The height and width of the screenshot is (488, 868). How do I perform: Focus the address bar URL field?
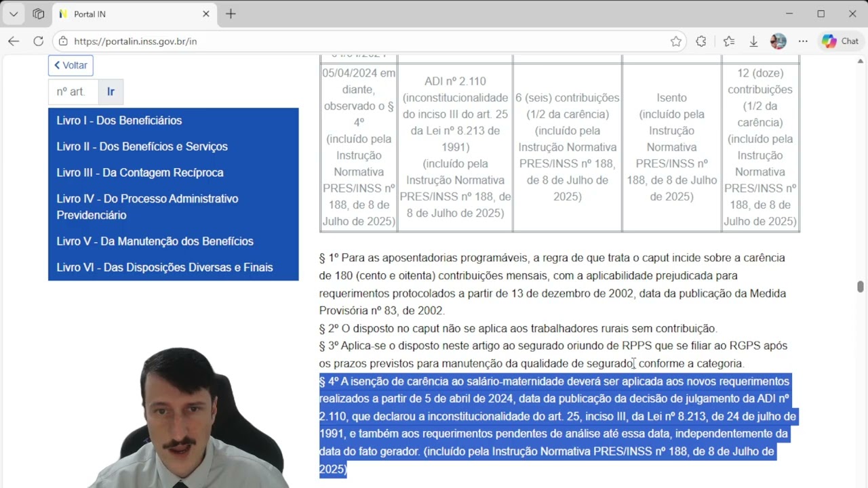(x=370, y=41)
